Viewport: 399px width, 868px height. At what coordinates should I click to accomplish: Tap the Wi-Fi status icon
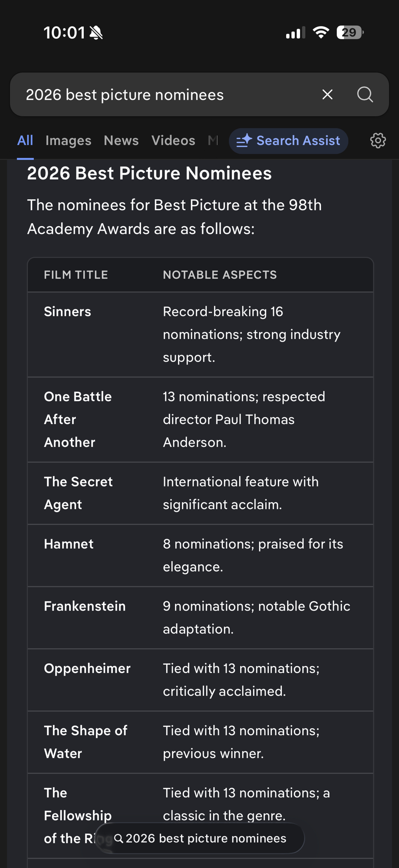pyautogui.click(x=321, y=33)
